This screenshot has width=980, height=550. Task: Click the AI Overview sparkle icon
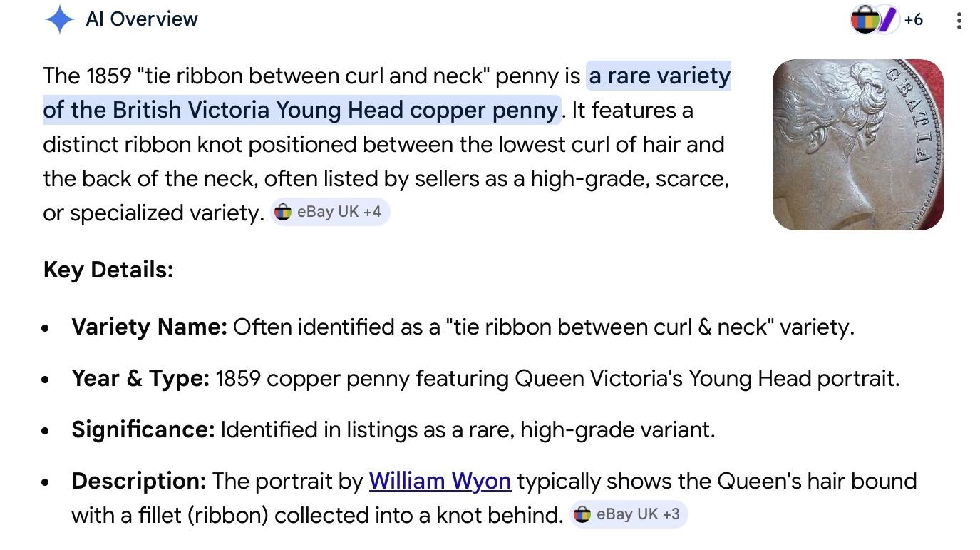(60, 19)
